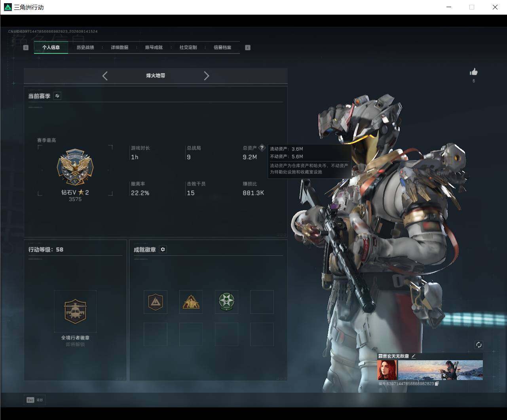Click the rank score 3575
The image size is (507, 420).
coord(75,199)
